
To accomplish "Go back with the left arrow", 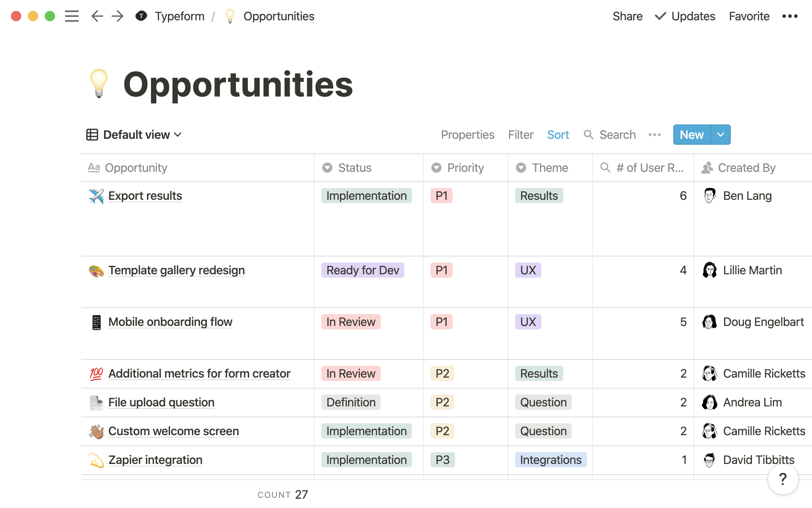I will tap(97, 16).
